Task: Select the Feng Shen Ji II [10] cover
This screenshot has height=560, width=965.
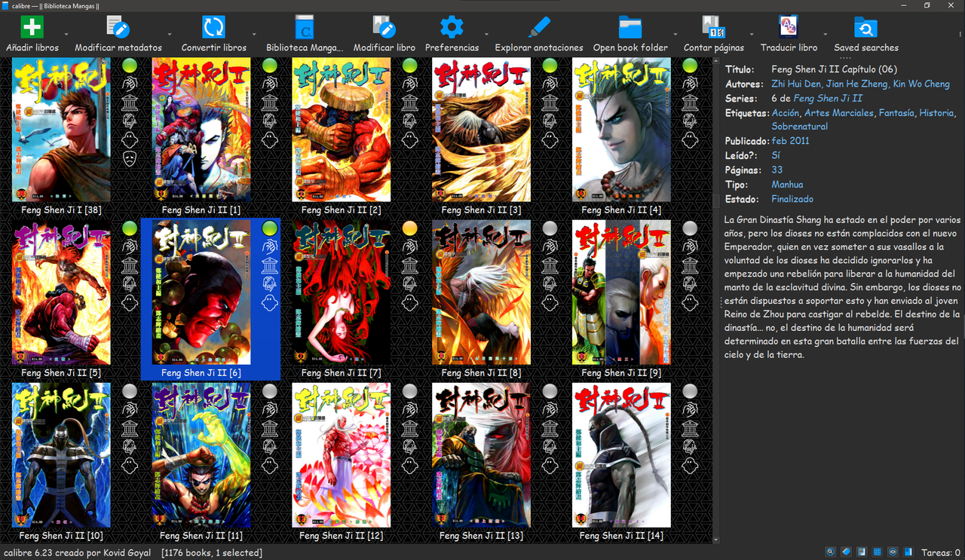Action: click(x=61, y=455)
